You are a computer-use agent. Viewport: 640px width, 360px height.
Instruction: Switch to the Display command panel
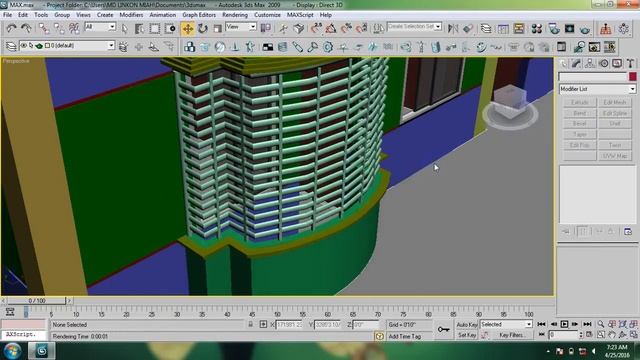tap(617, 64)
